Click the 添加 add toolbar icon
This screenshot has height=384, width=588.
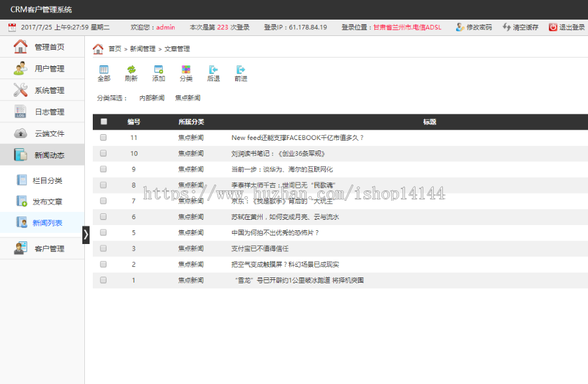click(159, 69)
